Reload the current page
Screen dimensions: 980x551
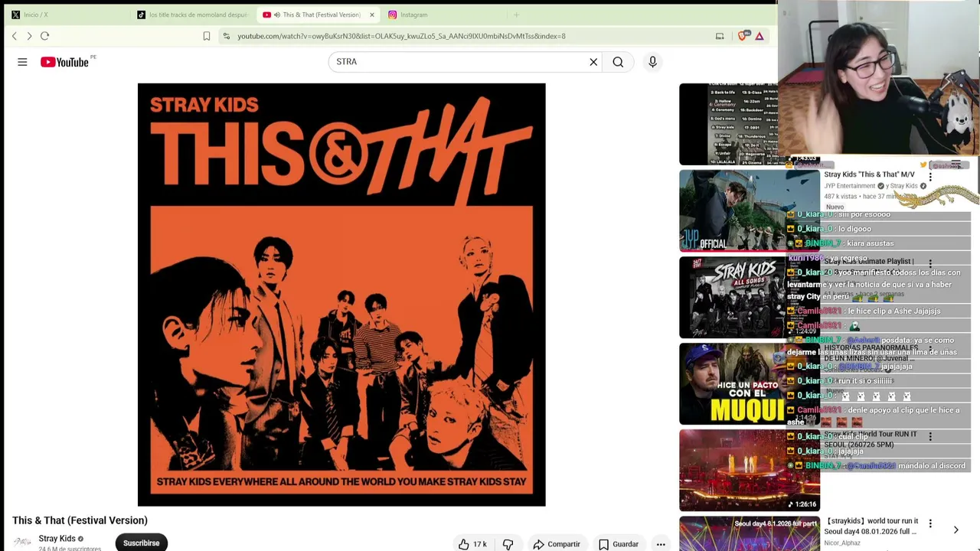44,36
